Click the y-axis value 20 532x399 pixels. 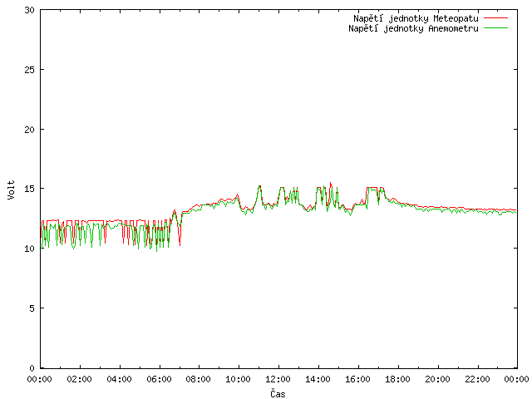[x=30, y=130]
